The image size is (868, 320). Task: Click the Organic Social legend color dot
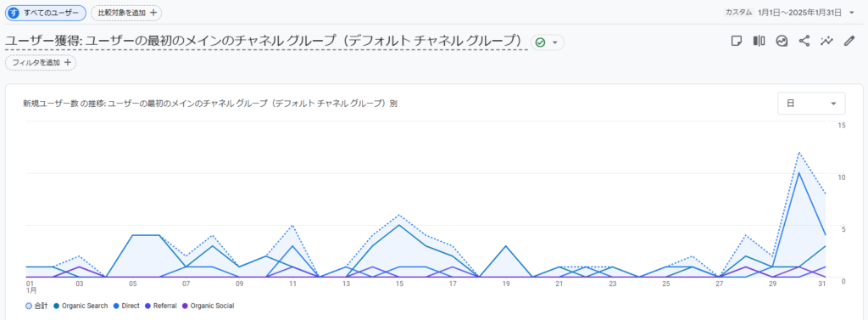(x=184, y=306)
